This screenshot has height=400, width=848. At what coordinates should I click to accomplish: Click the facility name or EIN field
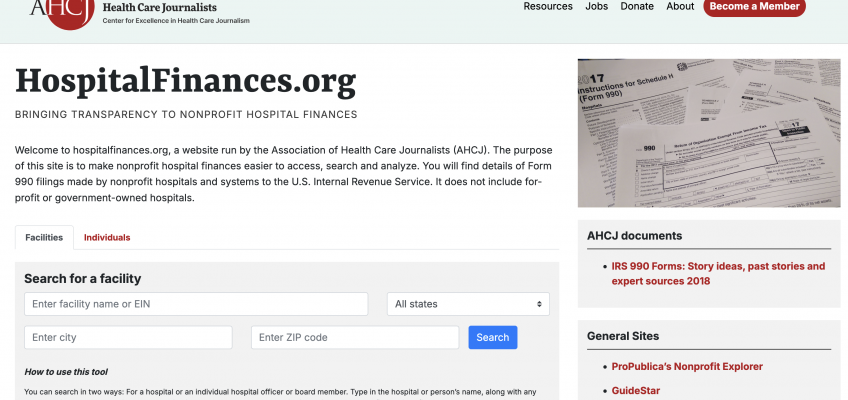coord(196,304)
